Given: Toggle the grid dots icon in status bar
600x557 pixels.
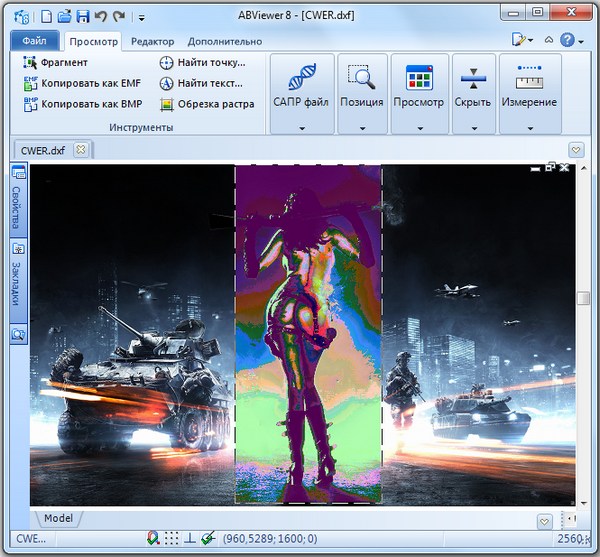Looking at the screenshot, I should (x=171, y=538).
